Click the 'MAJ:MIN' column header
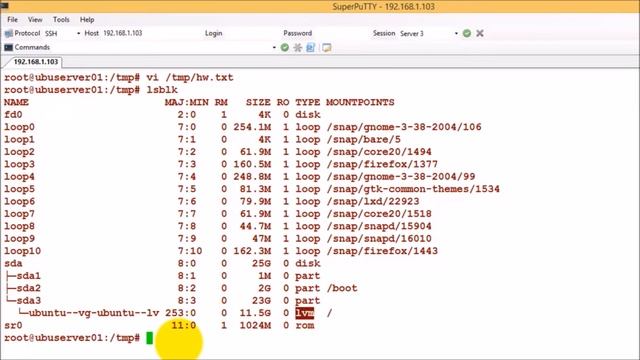The height and width of the screenshot is (360, 640). (187, 102)
